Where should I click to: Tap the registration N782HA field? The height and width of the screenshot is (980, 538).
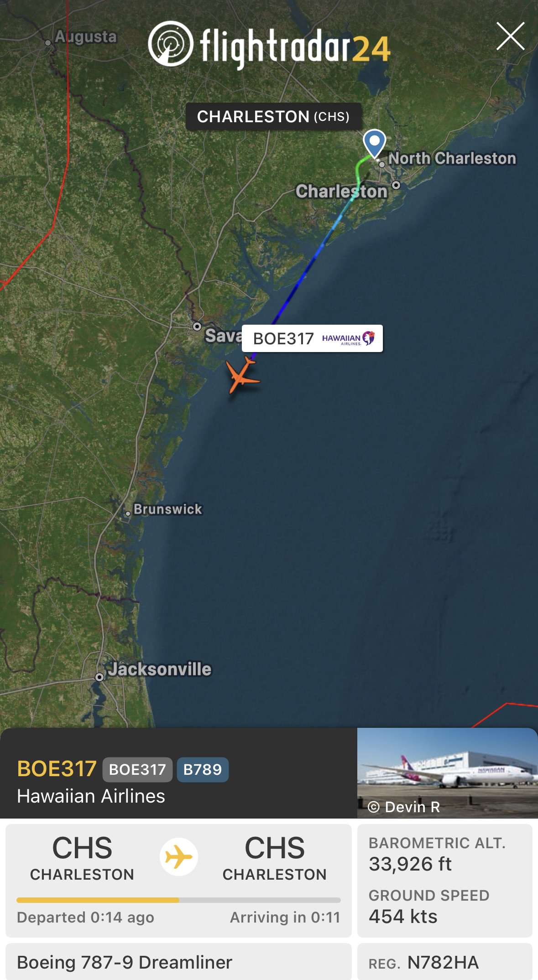[445, 962]
